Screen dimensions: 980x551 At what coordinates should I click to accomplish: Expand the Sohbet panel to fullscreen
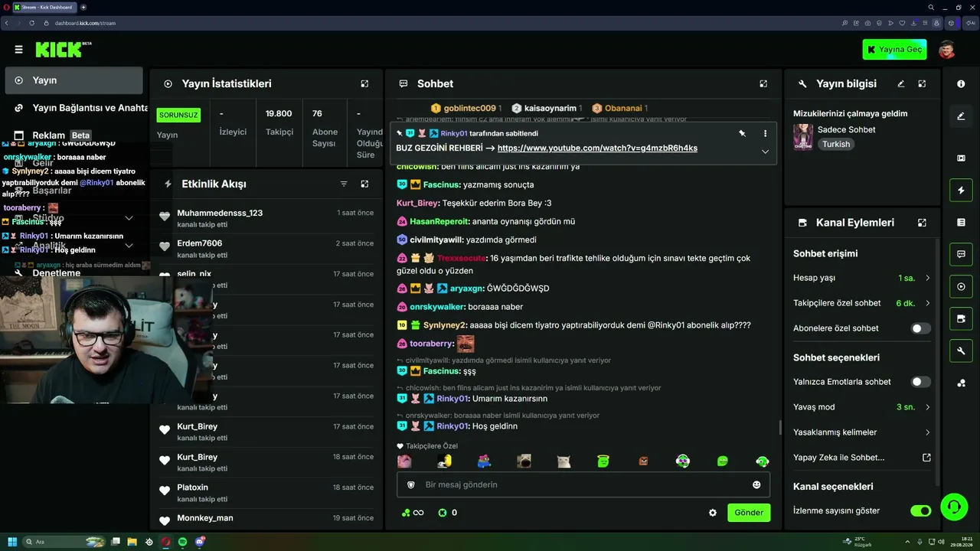[763, 83]
